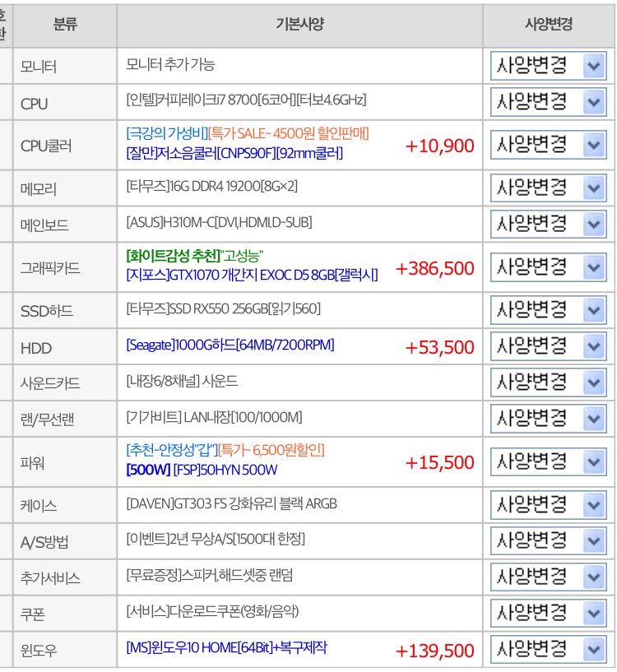Click the 윈도우 category label

pyautogui.click(x=39, y=651)
